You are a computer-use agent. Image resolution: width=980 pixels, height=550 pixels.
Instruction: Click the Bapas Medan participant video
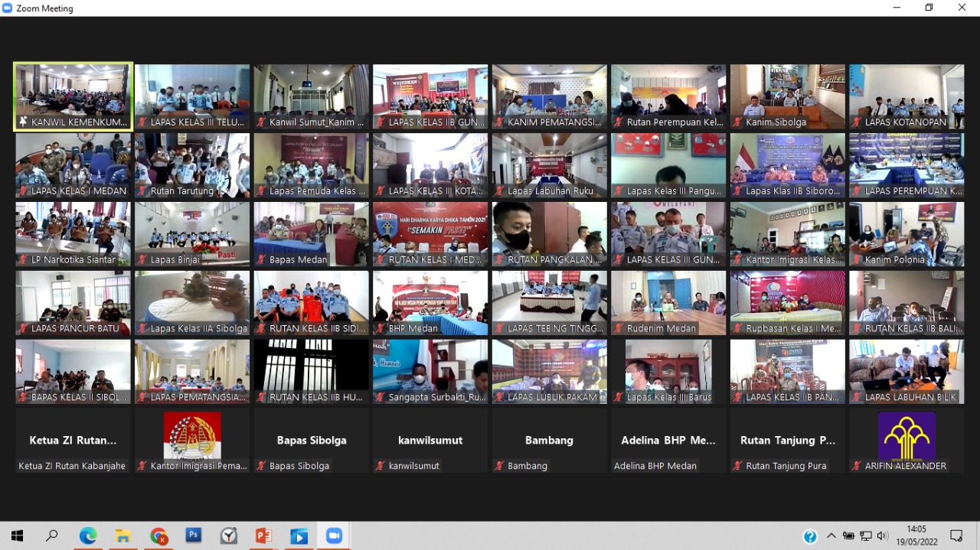(x=312, y=234)
